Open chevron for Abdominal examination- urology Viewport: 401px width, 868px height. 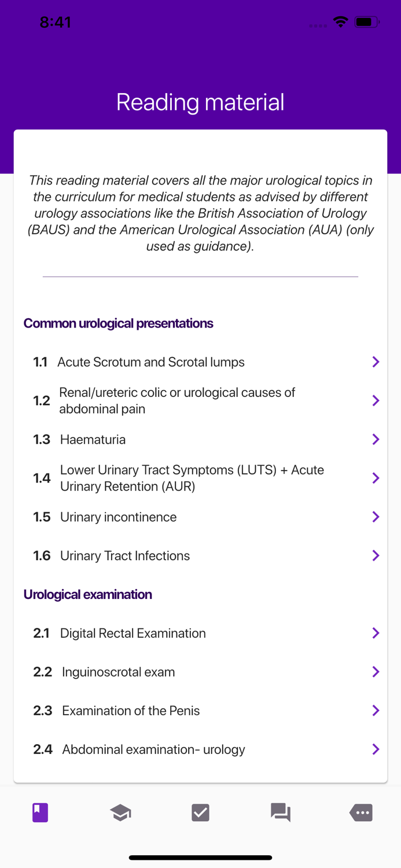376,749
